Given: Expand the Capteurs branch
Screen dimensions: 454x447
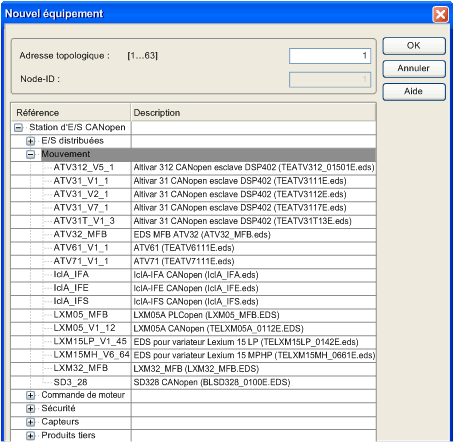Looking at the screenshot, I should coord(30,422).
